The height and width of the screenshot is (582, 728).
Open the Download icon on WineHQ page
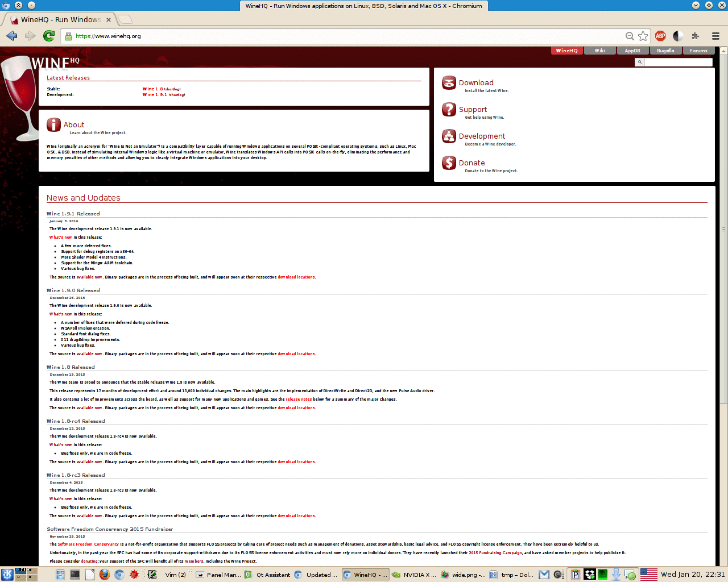(x=449, y=83)
